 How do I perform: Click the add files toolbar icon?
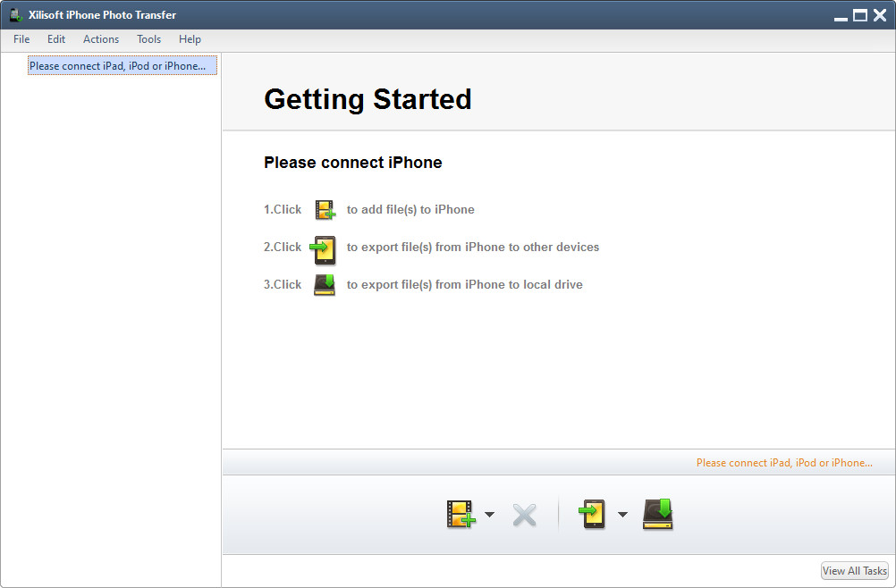click(x=461, y=514)
